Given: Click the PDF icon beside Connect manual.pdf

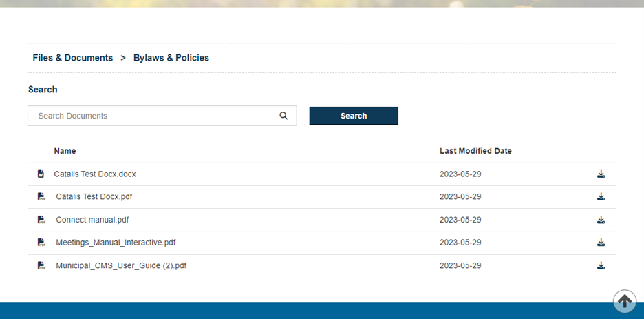Looking at the screenshot, I should click(41, 220).
